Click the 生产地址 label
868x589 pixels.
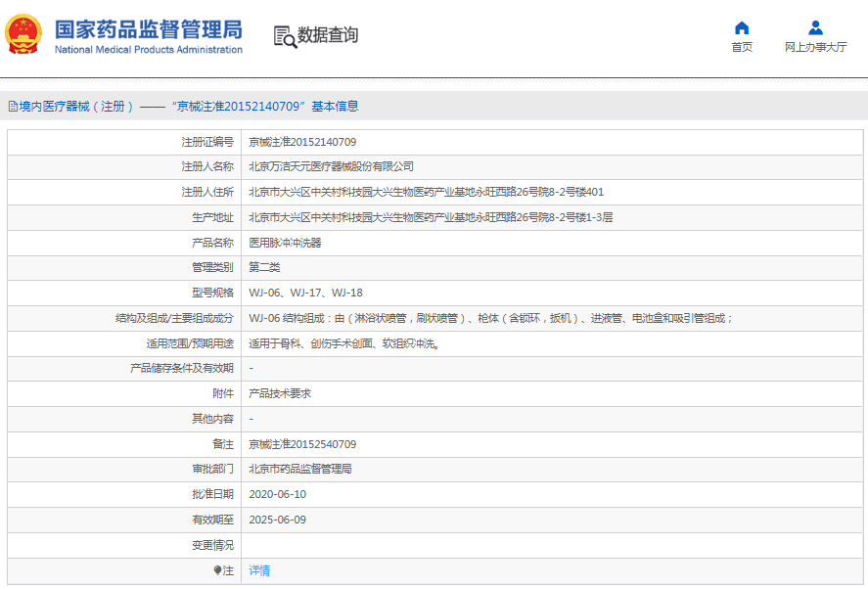point(212,217)
